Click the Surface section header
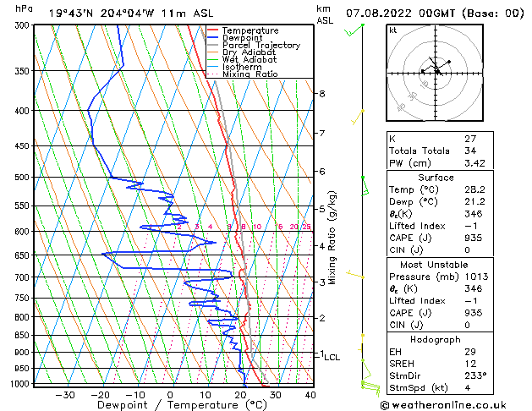This screenshot has width=532, height=411. [x=436, y=178]
